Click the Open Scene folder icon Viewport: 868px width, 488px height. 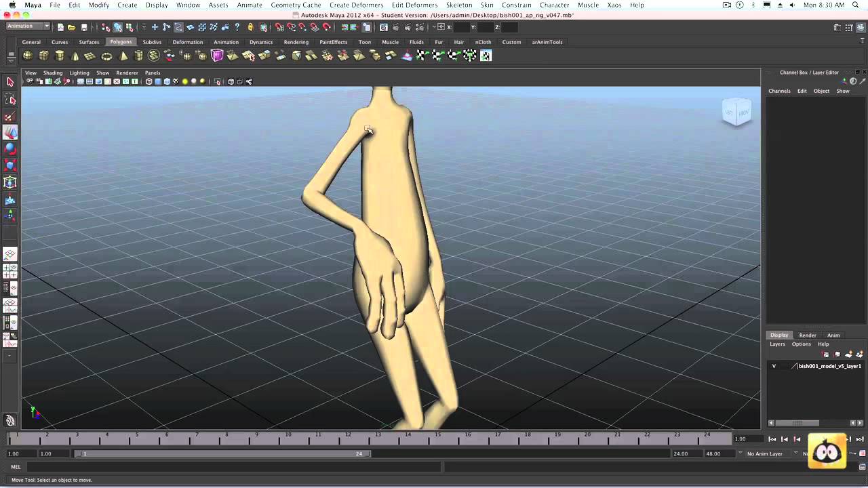coord(71,27)
